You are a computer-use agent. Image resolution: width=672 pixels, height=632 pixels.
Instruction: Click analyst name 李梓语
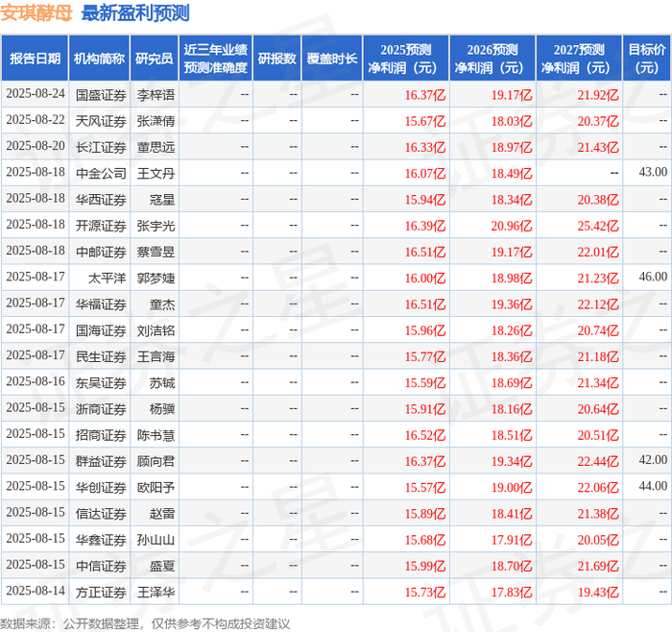point(156,95)
